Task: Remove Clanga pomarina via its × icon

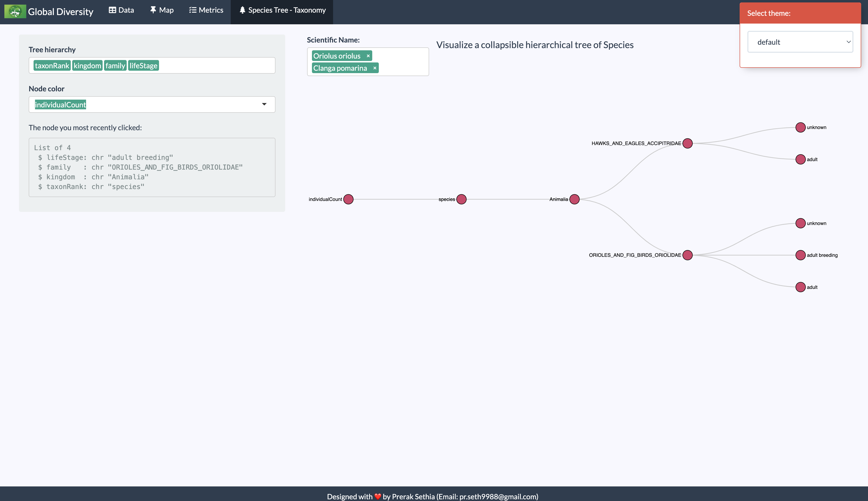Action: tap(375, 68)
